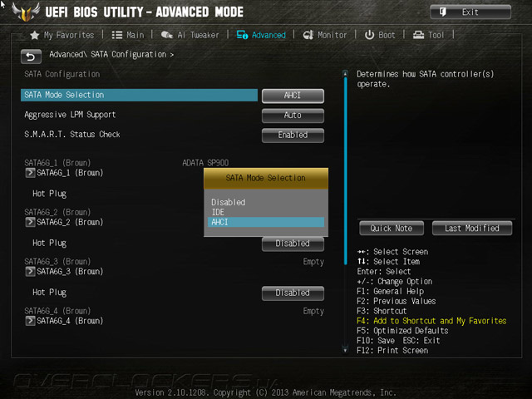Open the Advanced tab

261,35
